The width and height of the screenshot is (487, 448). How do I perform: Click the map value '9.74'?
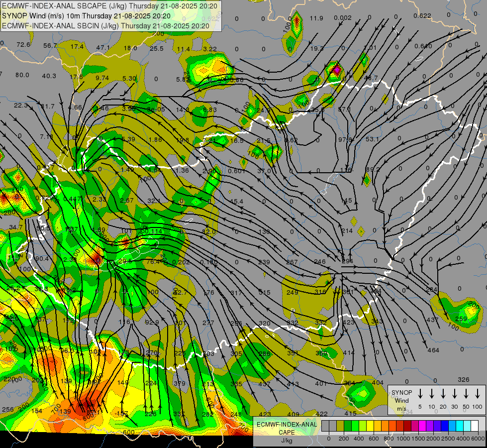point(102,78)
